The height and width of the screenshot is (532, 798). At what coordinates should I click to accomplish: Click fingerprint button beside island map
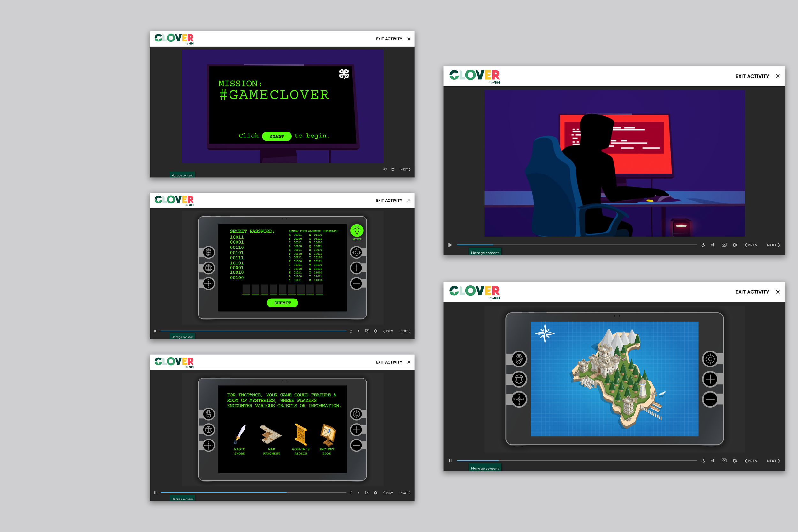click(x=519, y=359)
